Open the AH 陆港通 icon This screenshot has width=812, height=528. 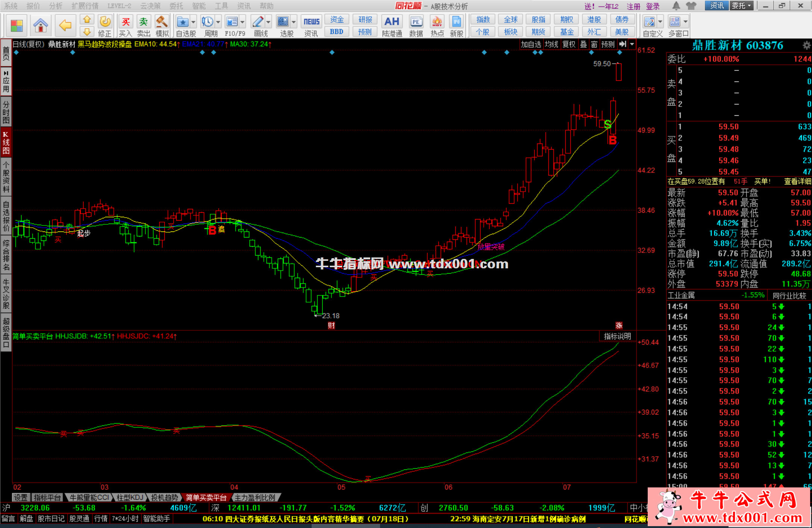[392, 22]
